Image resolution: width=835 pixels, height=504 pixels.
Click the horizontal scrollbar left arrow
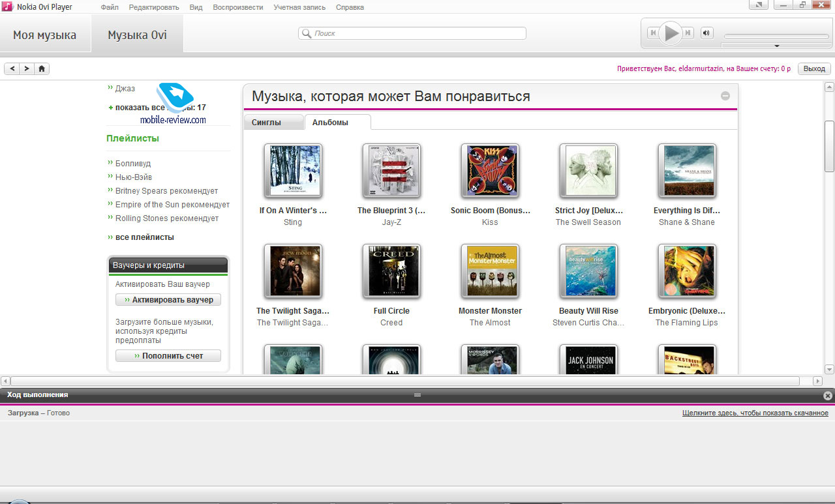tap(5, 381)
